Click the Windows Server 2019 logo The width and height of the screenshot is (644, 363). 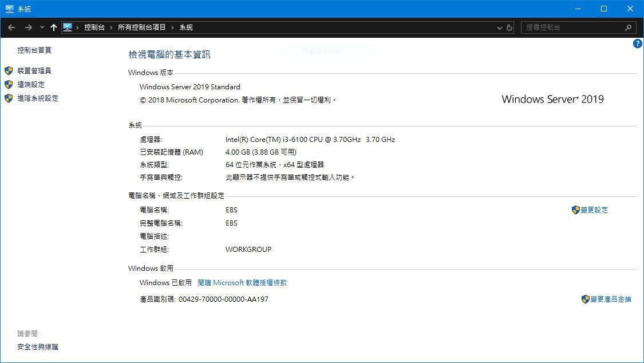tap(552, 99)
